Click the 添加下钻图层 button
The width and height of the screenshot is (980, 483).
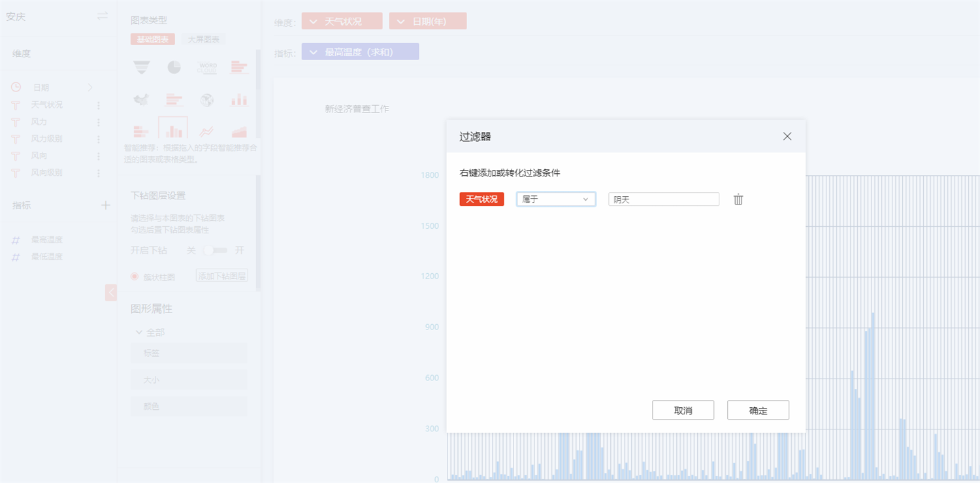(x=222, y=276)
